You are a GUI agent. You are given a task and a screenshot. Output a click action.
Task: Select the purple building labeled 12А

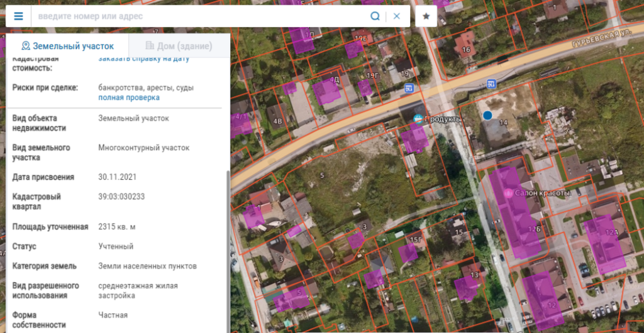[606, 244]
